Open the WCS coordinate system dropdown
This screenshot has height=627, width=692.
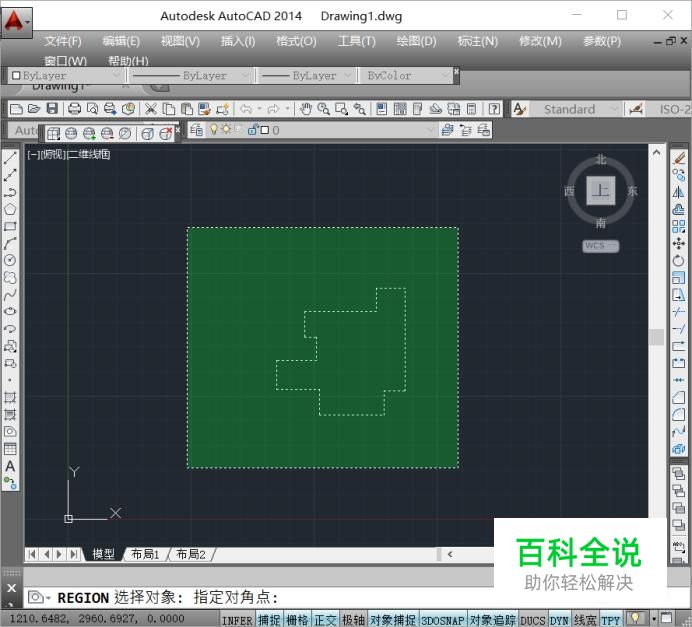click(601, 245)
